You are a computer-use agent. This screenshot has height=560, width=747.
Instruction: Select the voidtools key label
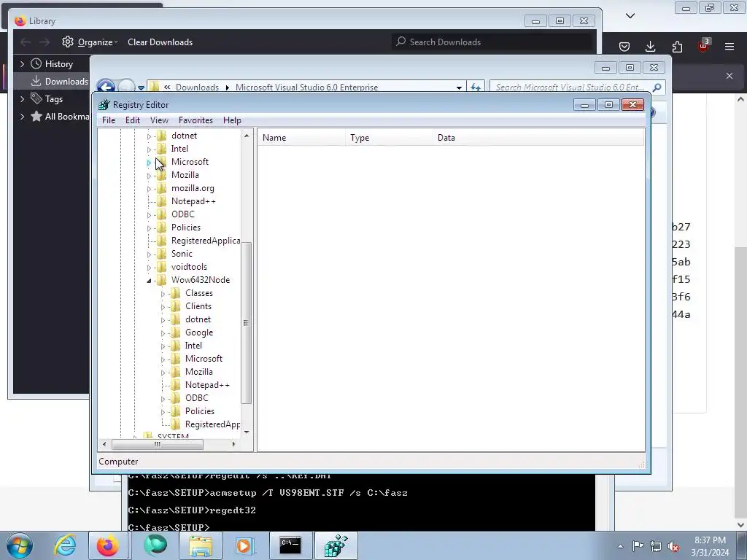coord(189,267)
